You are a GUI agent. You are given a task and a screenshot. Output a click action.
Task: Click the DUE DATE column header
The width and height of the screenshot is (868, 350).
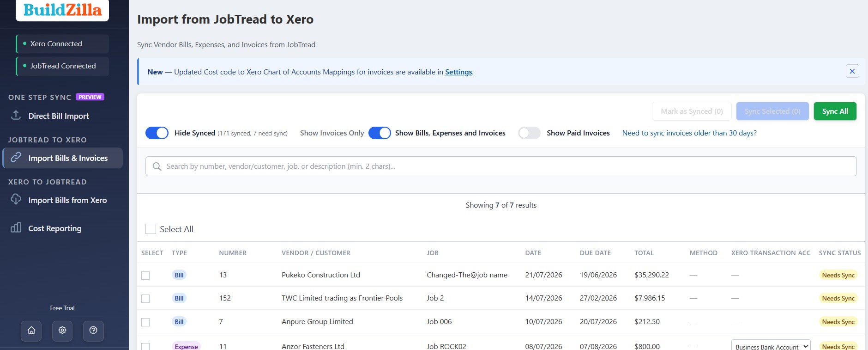(x=595, y=253)
